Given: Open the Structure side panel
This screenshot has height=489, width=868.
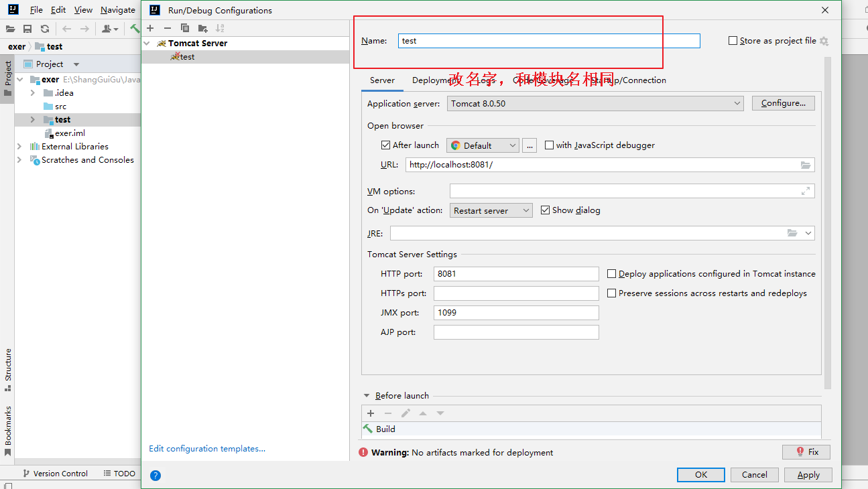Looking at the screenshot, I should coord(8,369).
